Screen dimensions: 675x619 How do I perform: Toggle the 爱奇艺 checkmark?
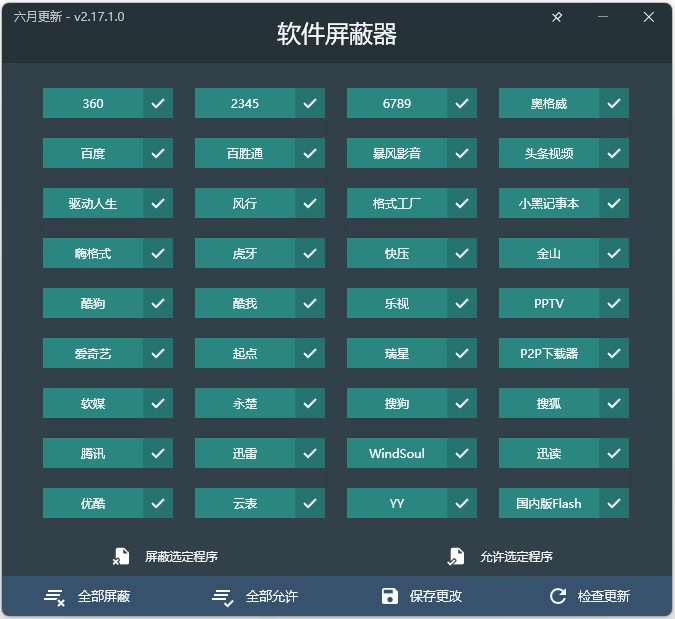point(158,353)
